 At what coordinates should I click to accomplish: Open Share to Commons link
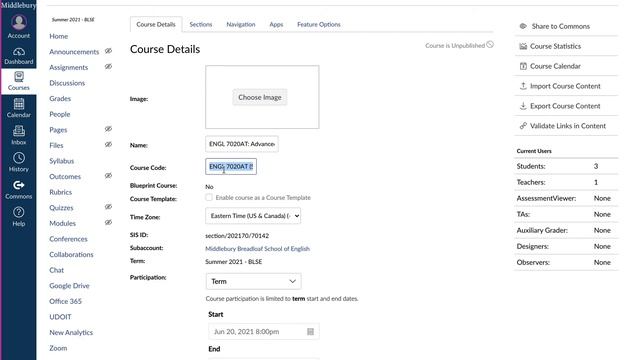pos(560,26)
